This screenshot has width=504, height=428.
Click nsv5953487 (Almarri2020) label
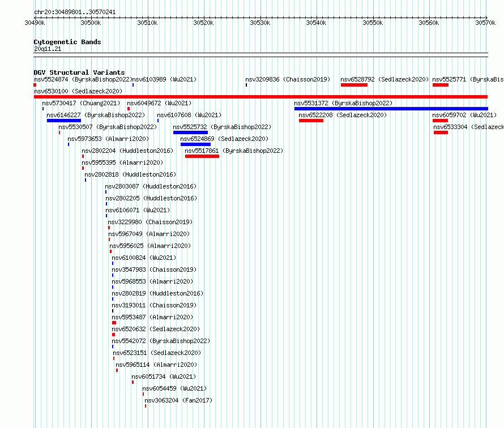(152, 317)
